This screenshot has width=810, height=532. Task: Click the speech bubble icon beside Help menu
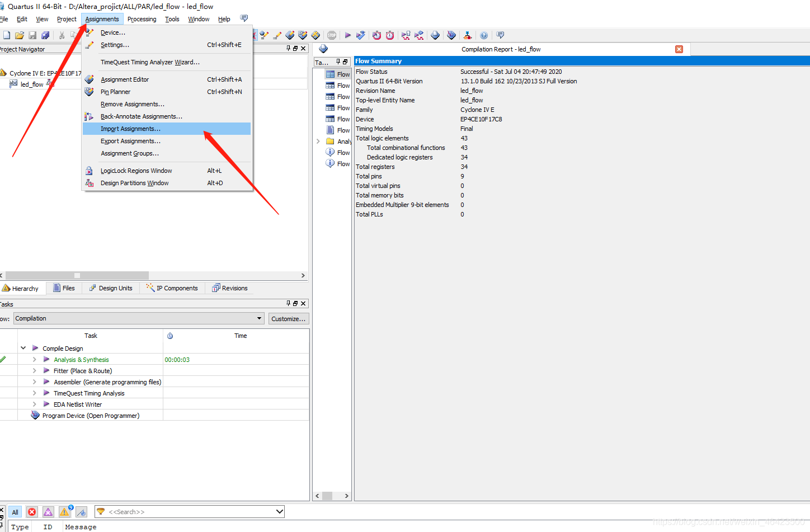point(244,18)
